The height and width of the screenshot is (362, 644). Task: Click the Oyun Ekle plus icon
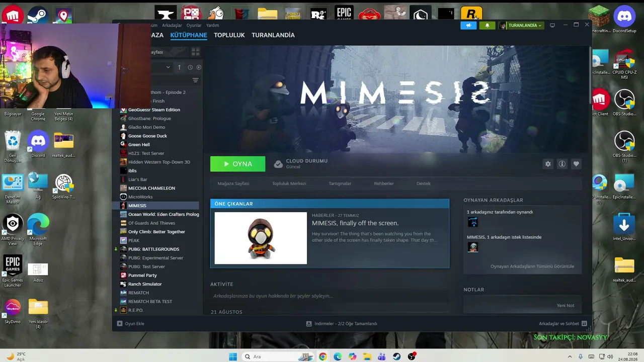(120, 323)
